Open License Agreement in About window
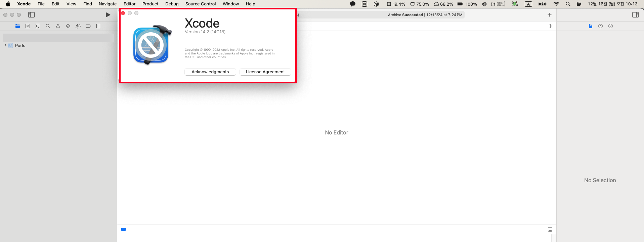This screenshot has height=242, width=644. click(x=265, y=72)
